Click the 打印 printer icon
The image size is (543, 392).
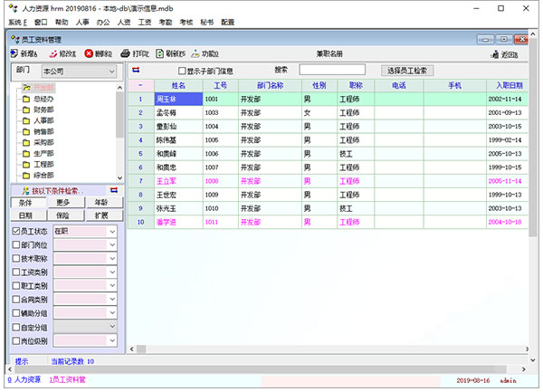coord(125,53)
